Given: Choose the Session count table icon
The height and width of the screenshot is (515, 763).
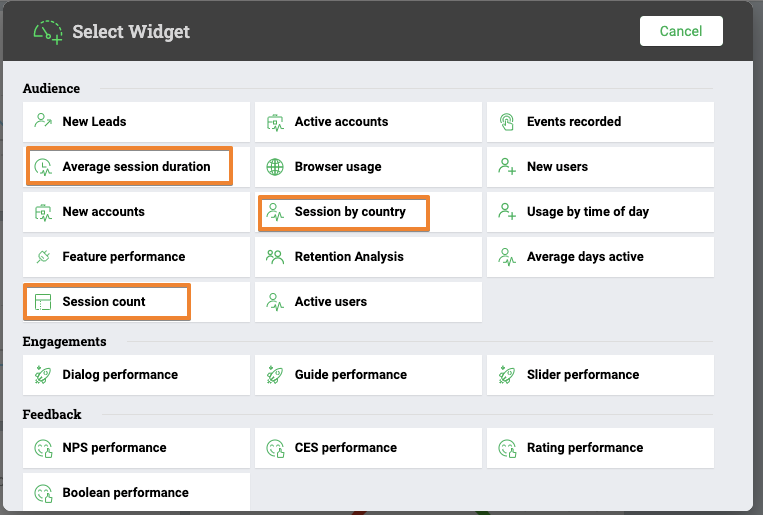Looking at the screenshot, I should tap(43, 302).
